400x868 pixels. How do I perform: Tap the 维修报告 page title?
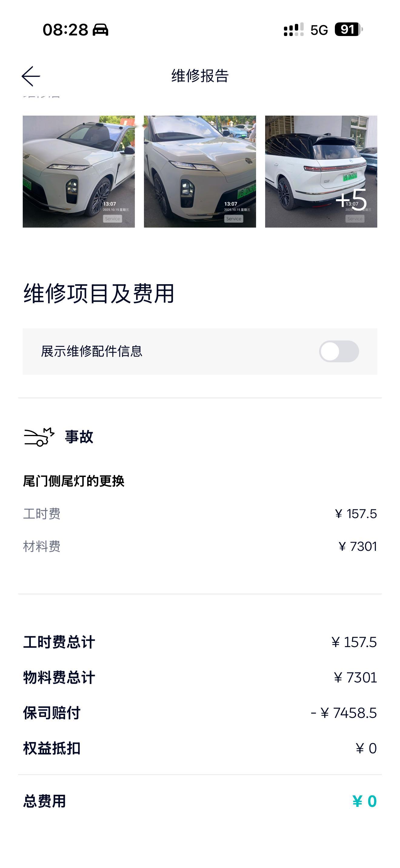[200, 76]
